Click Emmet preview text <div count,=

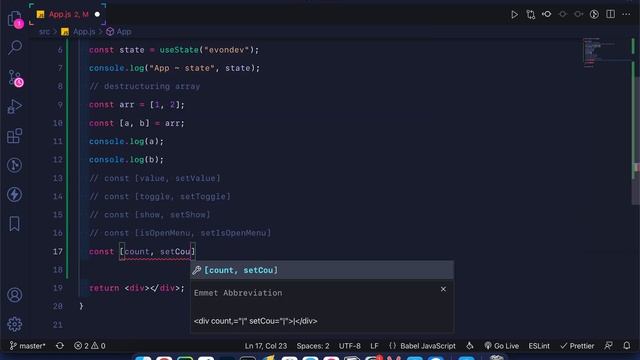(256, 321)
